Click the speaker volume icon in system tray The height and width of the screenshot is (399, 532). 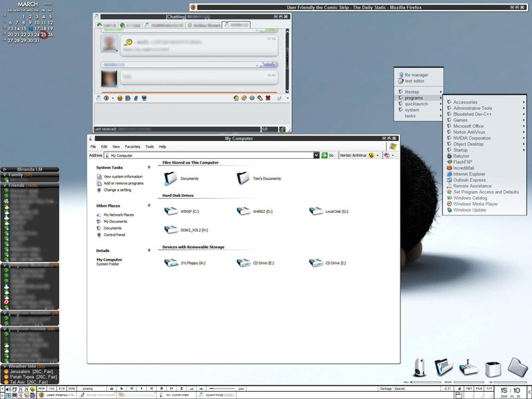pyautogui.click(x=9, y=390)
